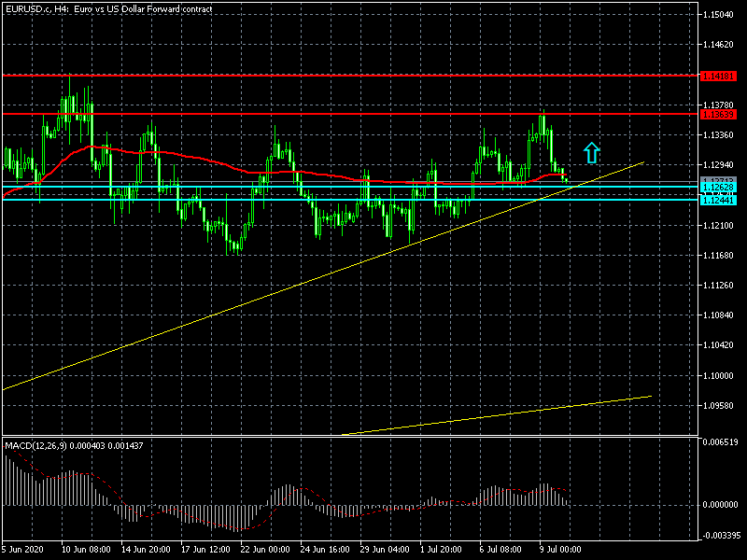The width and height of the screenshot is (747, 560).
Task: Click the MACD 0.000000 zero level label
Action: 722,505
